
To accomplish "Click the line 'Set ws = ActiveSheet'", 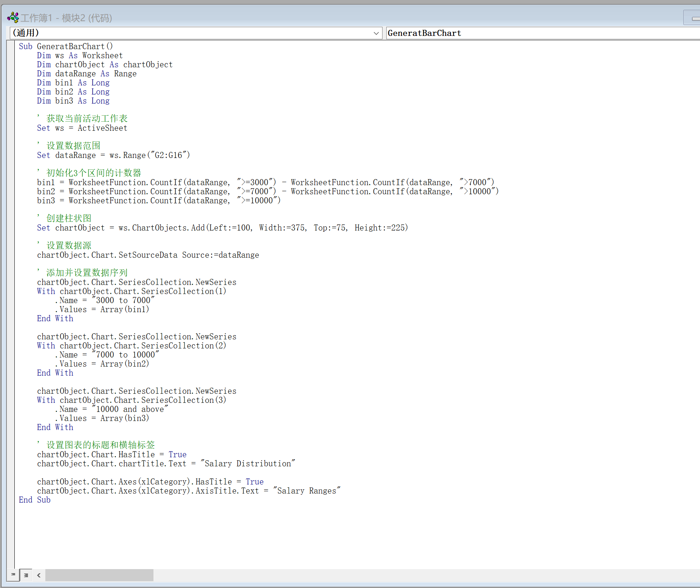I will (x=82, y=128).
